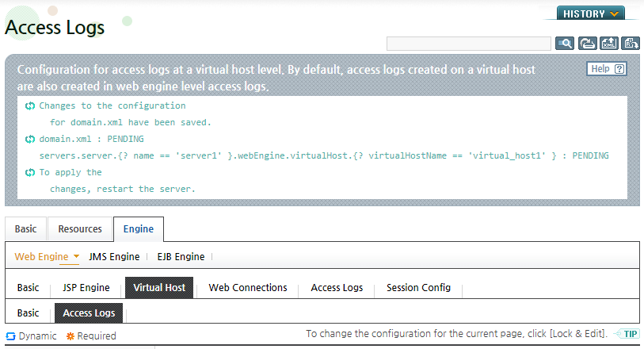The image size is (644, 349).
Task: Click refresh icon beside 'domain.xml : PENDING'
Action: (30, 140)
